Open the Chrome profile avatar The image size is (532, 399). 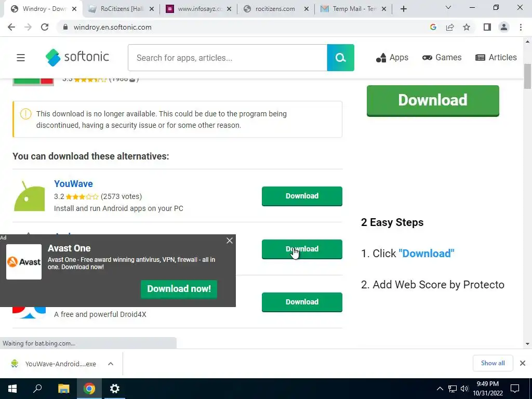coord(504,27)
